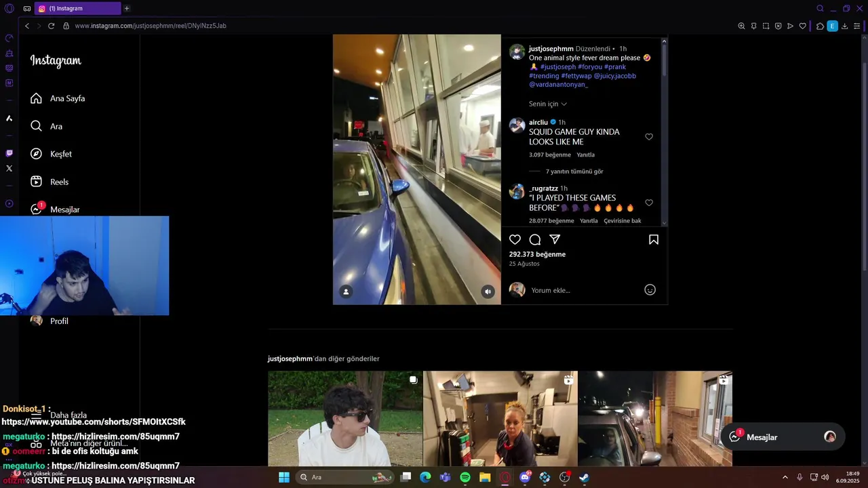This screenshot has height=488, width=868.
Task: Open X (Twitter) in the Opera sidebar
Action: (x=9, y=168)
